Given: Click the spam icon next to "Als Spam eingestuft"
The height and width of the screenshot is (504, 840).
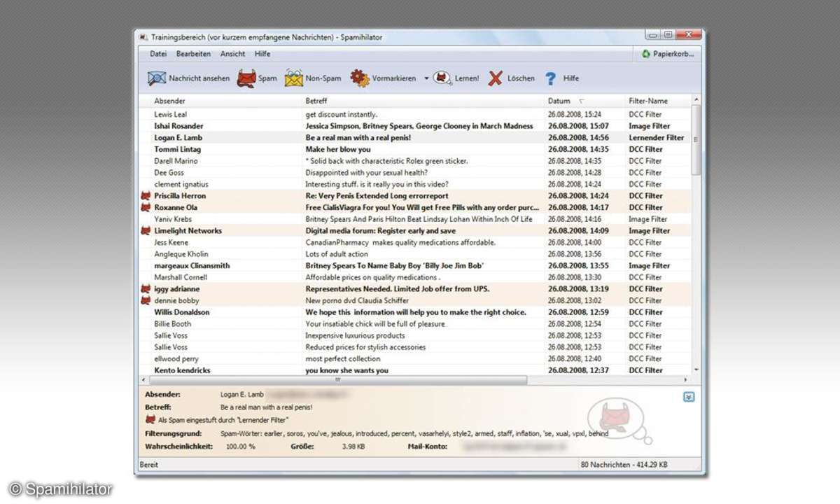Looking at the screenshot, I should point(150,419).
